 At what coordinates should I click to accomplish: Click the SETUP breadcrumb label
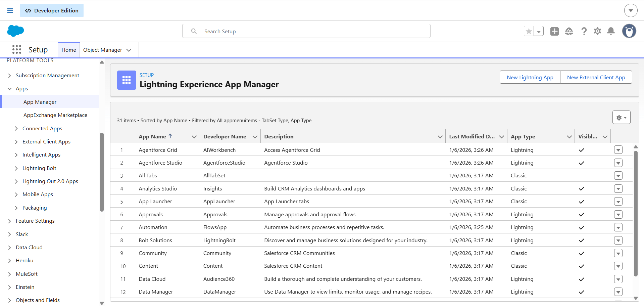tap(147, 75)
